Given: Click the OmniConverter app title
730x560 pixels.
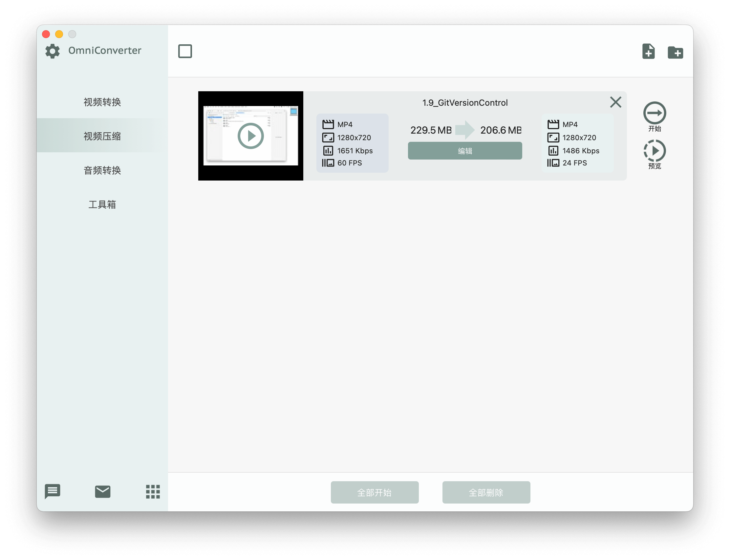Looking at the screenshot, I should pos(105,50).
